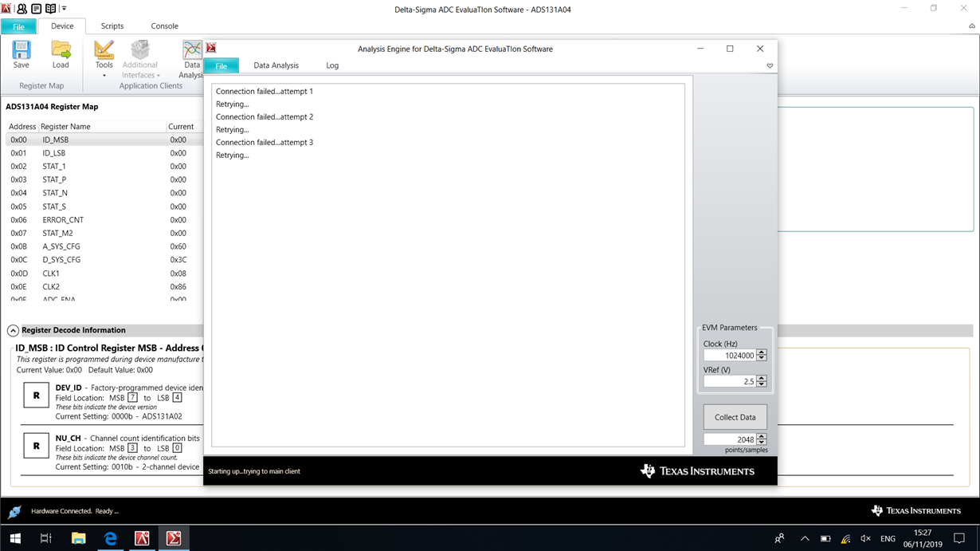Open the taskbar clock and date
The width and height of the screenshot is (980, 551).
(x=923, y=539)
